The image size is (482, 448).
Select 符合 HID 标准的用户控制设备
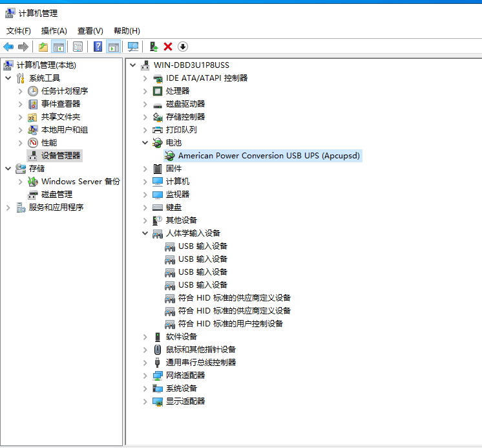pyautogui.click(x=231, y=323)
